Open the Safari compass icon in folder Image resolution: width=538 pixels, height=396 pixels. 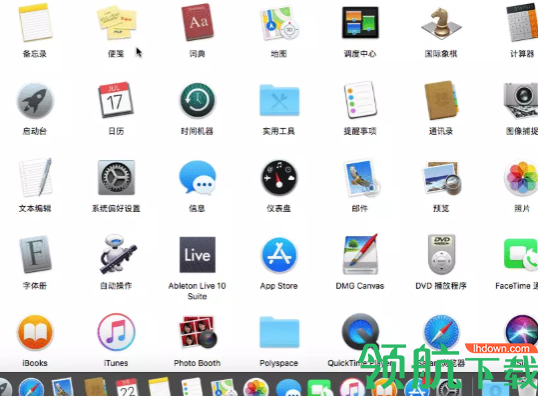[441, 331]
